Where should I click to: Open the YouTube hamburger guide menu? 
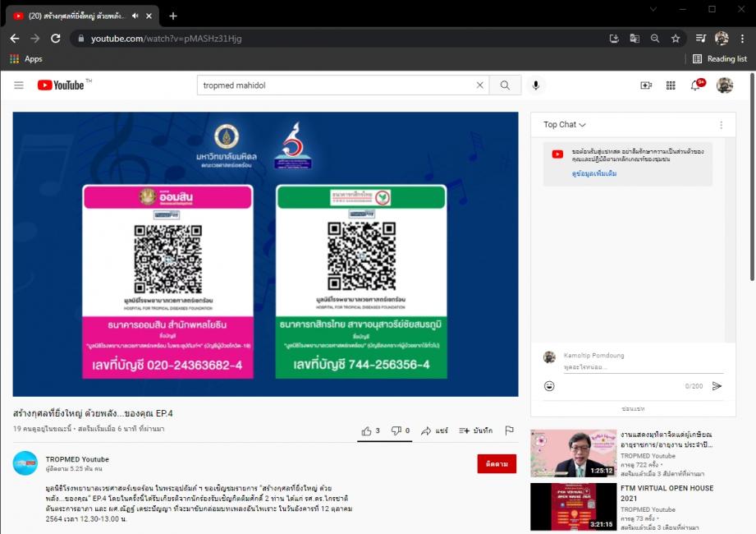coord(19,85)
